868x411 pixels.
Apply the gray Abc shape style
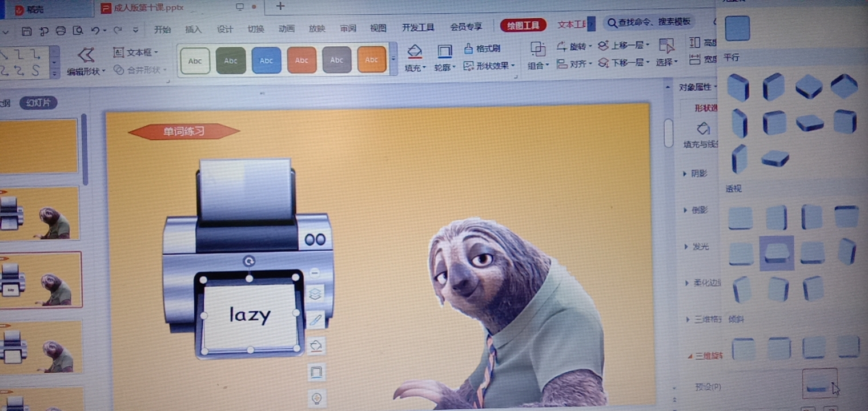[x=336, y=60]
